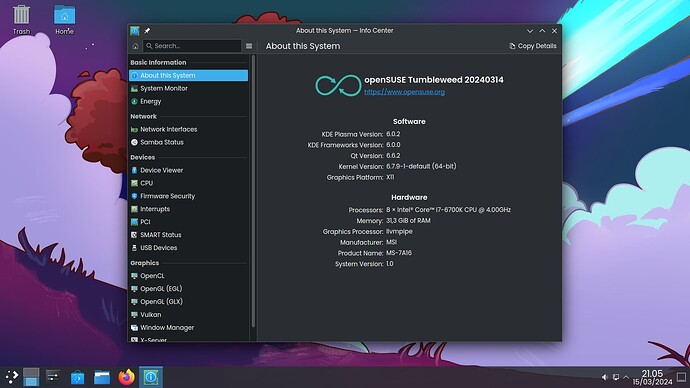Click the Info Center search field
The width and height of the screenshot is (690, 388).
(x=192, y=46)
